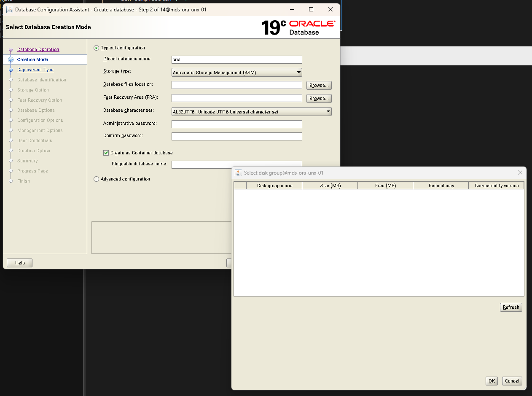The height and width of the screenshot is (396, 532).
Task: Click the Java icon in Select disk group dialog
Action: 238,173
